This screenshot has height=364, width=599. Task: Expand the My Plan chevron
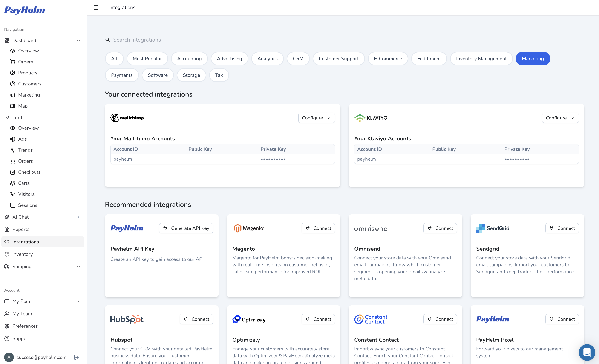[78, 301]
